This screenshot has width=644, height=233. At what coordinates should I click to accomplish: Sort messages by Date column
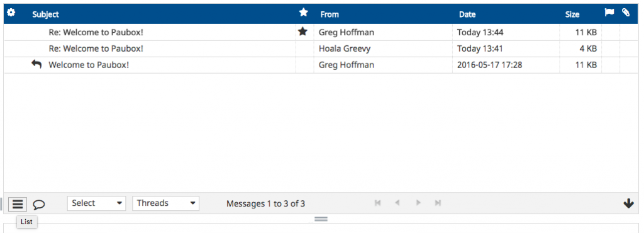click(x=467, y=14)
